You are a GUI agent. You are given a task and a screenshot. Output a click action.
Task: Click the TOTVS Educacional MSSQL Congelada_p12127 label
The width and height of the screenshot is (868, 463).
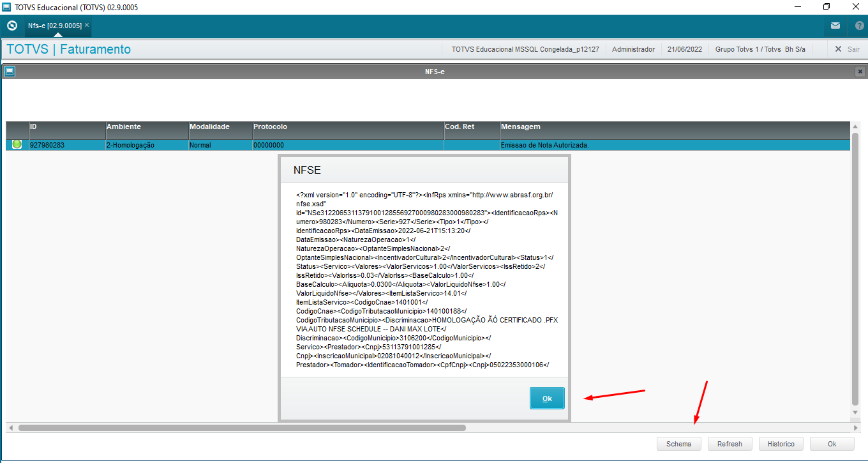[x=525, y=49]
